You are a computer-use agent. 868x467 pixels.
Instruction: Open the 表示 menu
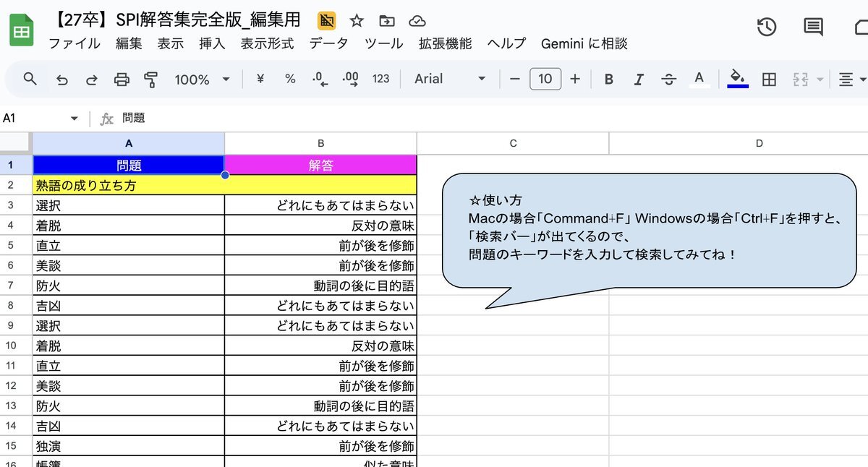pos(171,43)
